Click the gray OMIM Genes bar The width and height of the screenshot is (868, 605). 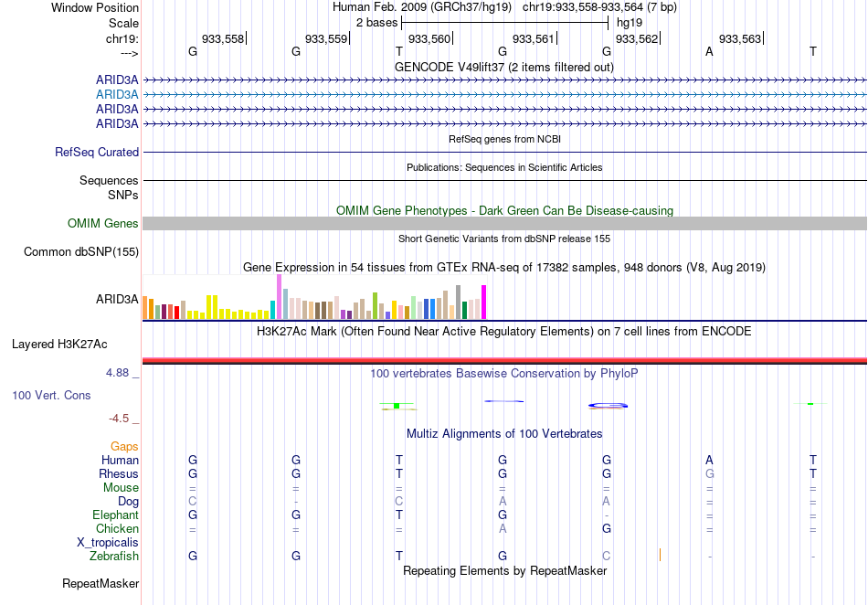pos(504,224)
